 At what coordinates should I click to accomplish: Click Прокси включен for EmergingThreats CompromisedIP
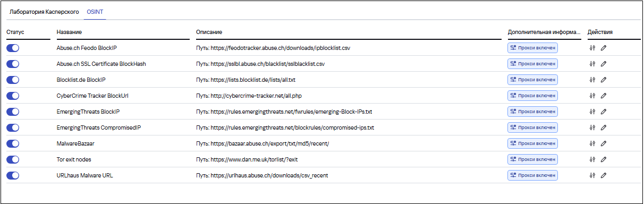click(x=532, y=127)
